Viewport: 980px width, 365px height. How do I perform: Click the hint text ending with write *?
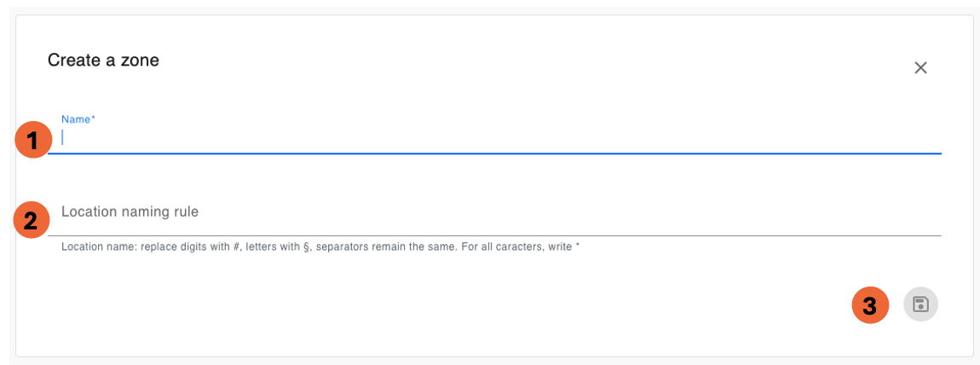coord(320,246)
